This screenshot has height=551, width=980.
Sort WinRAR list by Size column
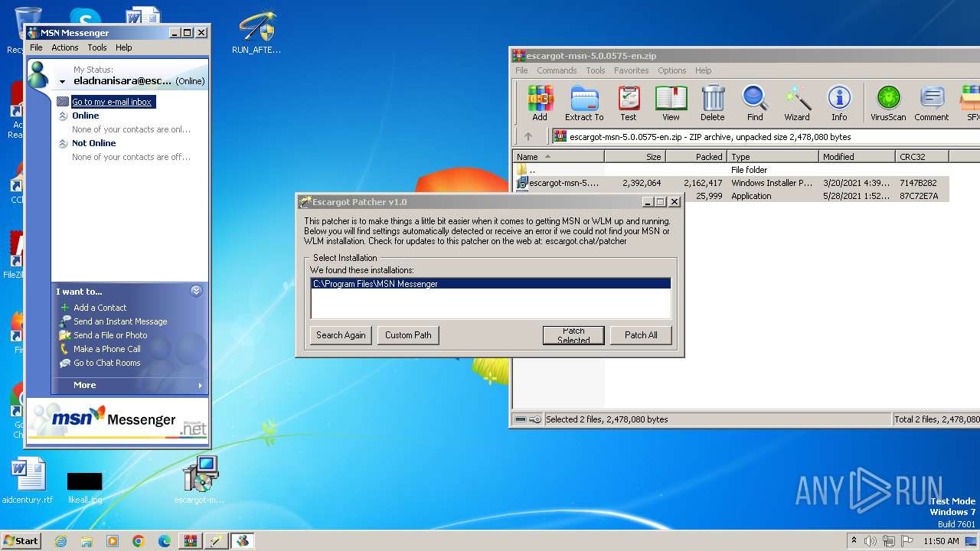click(x=635, y=157)
